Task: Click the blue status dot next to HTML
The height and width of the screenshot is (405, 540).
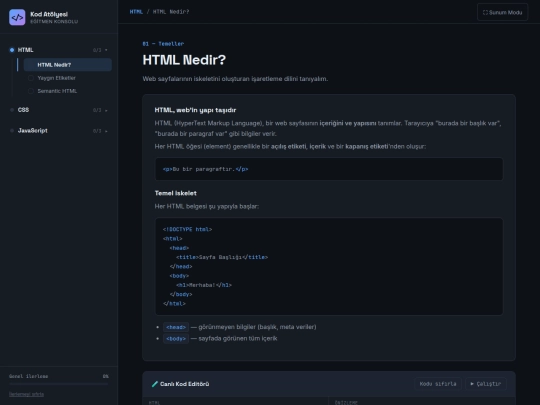Action: tap(12, 50)
